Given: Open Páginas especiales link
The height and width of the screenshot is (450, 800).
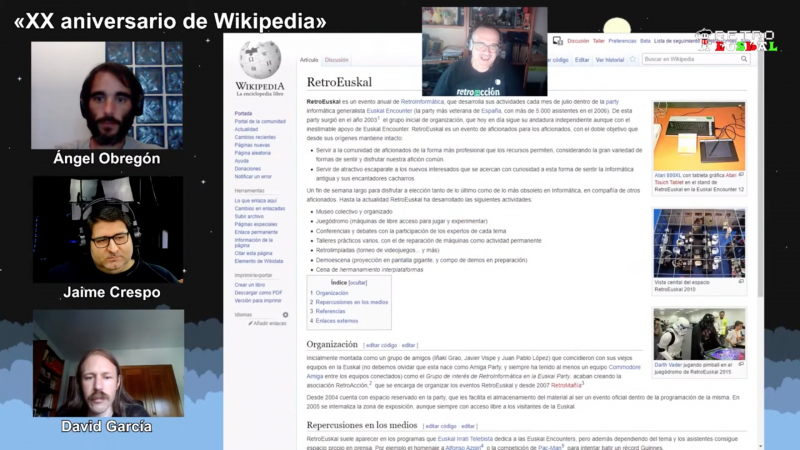Looking at the screenshot, I should pyautogui.click(x=256, y=224).
